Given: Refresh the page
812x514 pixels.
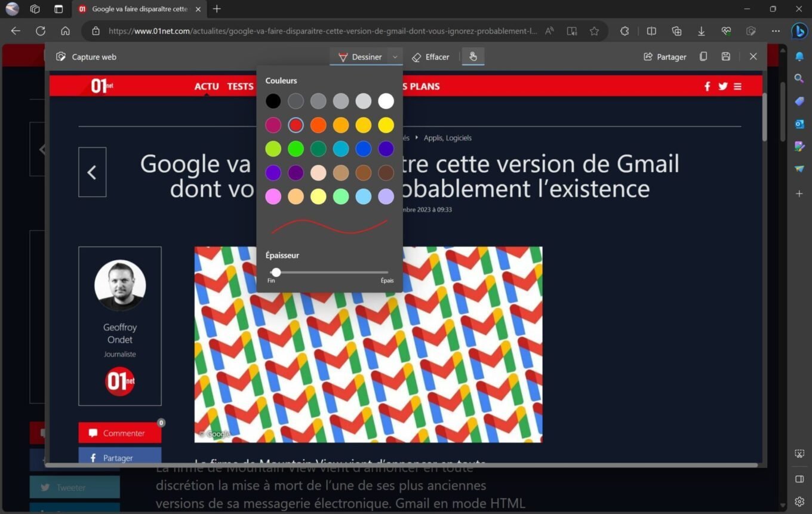Looking at the screenshot, I should (x=41, y=31).
